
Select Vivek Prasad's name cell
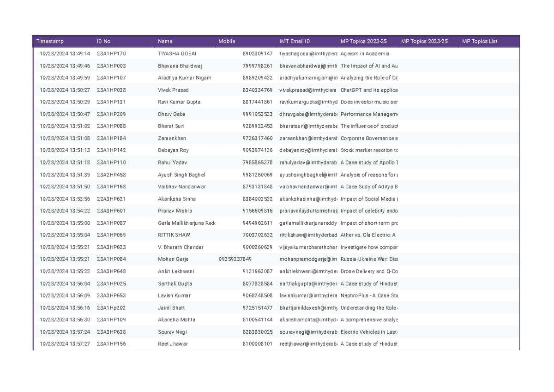point(173,90)
